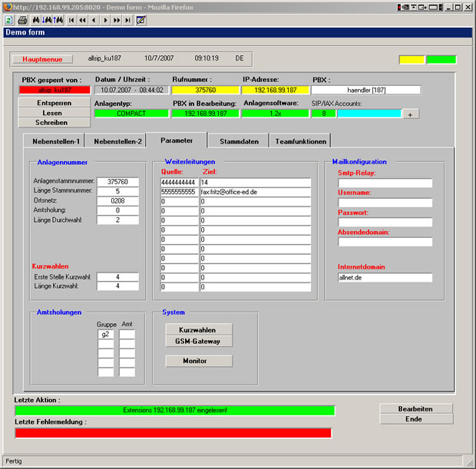The width and height of the screenshot is (476, 469).
Task: Click the Entsperren button
Action: click(54, 103)
